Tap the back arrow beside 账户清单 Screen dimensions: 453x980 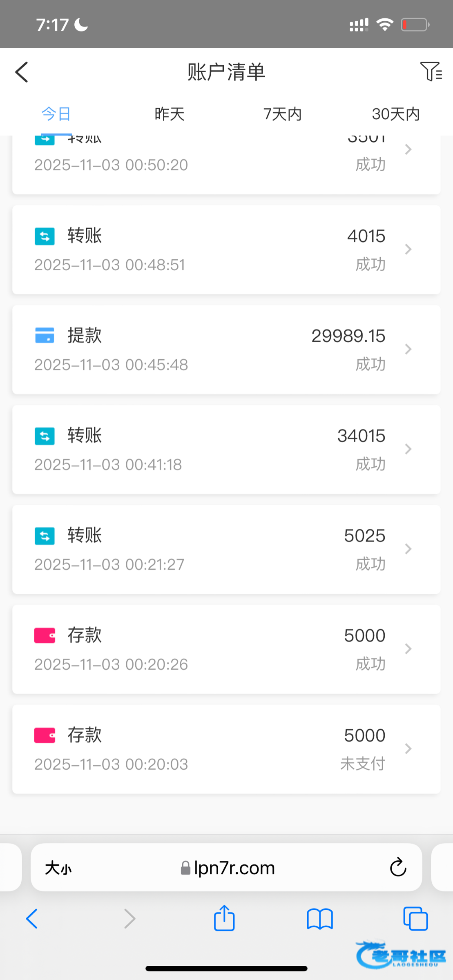[x=22, y=72]
